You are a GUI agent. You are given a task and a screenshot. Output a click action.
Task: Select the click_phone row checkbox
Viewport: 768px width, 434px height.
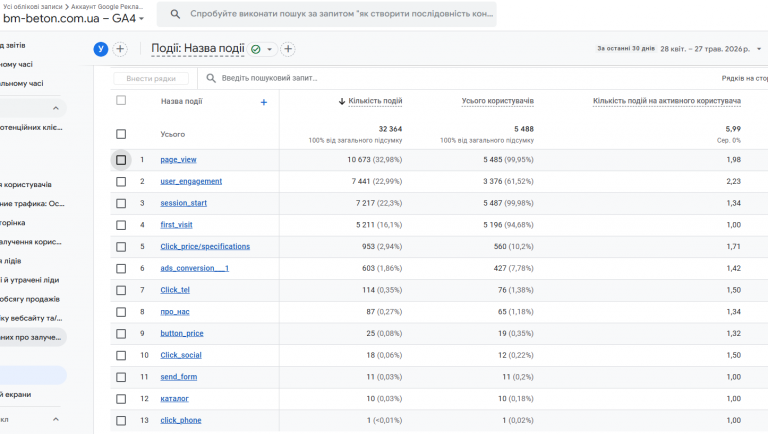[x=121, y=420]
